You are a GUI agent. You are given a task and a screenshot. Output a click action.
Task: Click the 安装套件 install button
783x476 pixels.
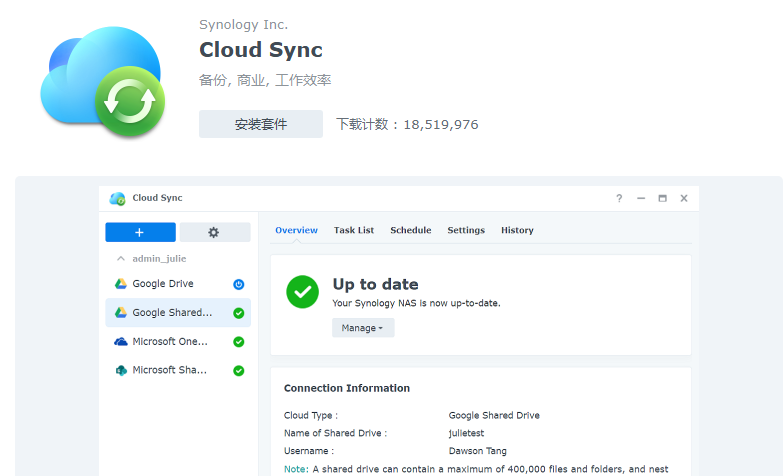(261, 124)
